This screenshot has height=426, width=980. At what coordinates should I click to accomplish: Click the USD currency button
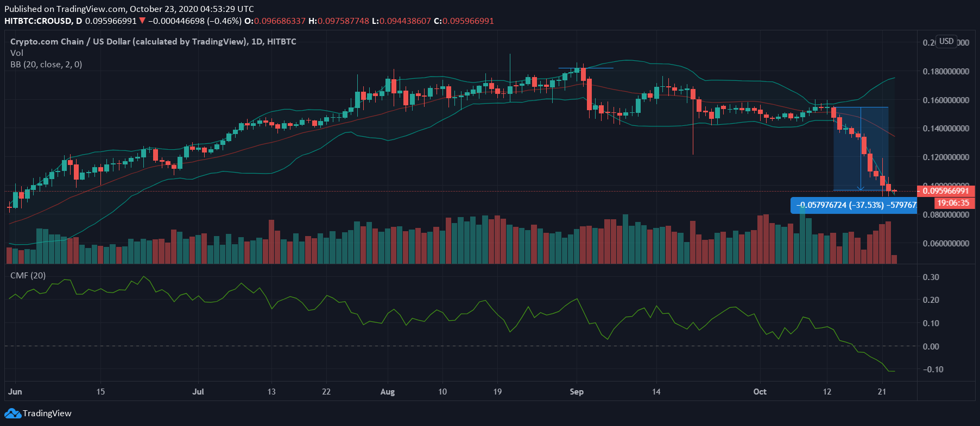(x=946, y=41)
